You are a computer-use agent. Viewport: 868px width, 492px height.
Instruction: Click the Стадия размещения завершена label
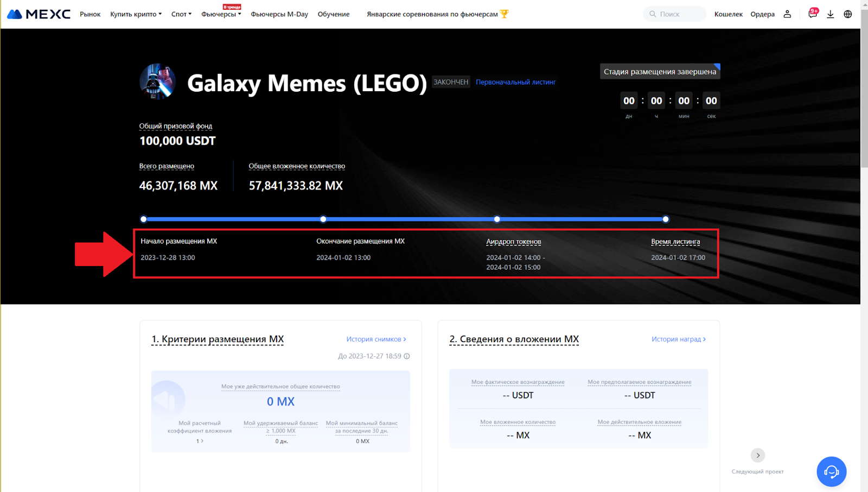pyautogui.click(x=660, y=72)
